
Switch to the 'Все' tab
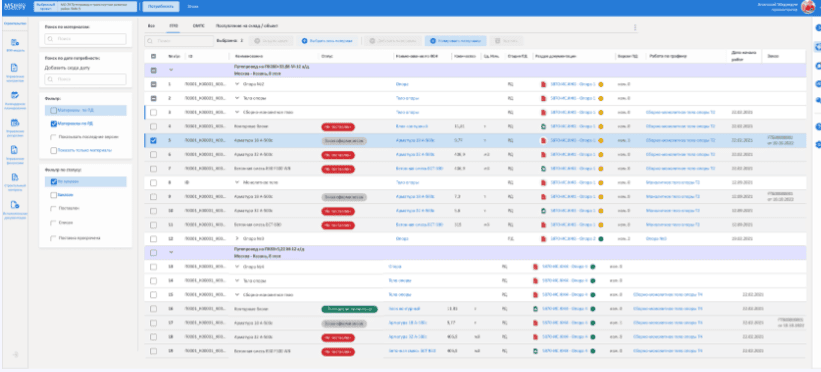(x=151, y=25)
